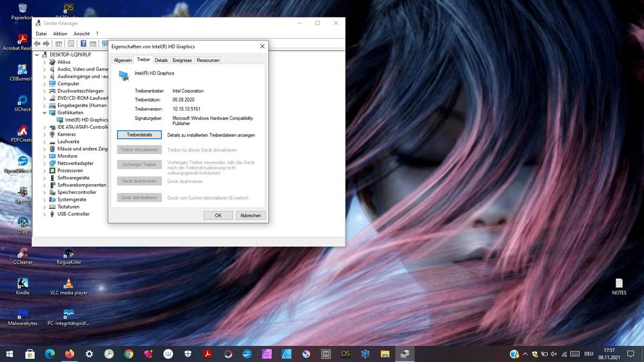The width and height of the screenshot is (644, 362).
Task: Open Papierkorb desktop icon
Action: pos(22,12)
